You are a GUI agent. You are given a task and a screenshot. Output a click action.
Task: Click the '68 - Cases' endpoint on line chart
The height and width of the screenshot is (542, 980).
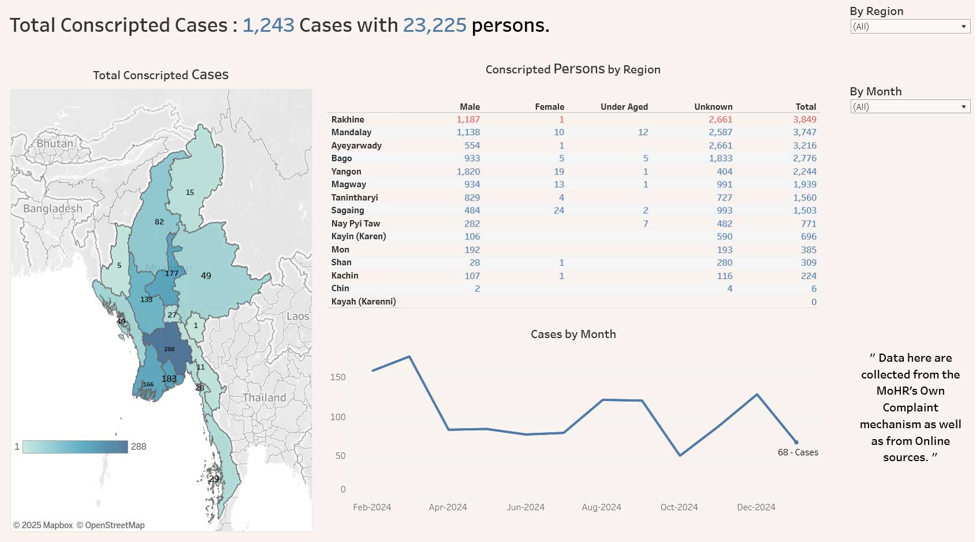796,443
